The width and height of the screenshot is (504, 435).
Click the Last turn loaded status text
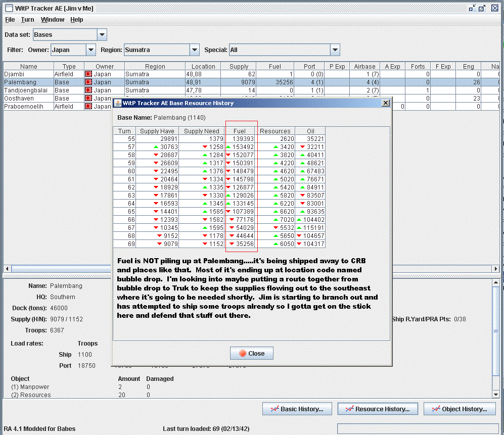[x=206, y=428]
